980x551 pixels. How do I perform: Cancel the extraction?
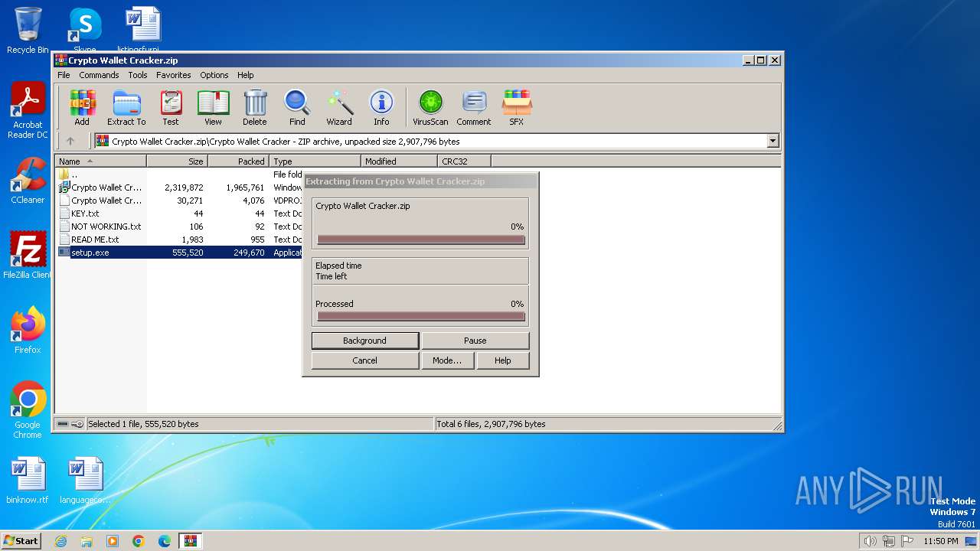(x=365, y=360)
